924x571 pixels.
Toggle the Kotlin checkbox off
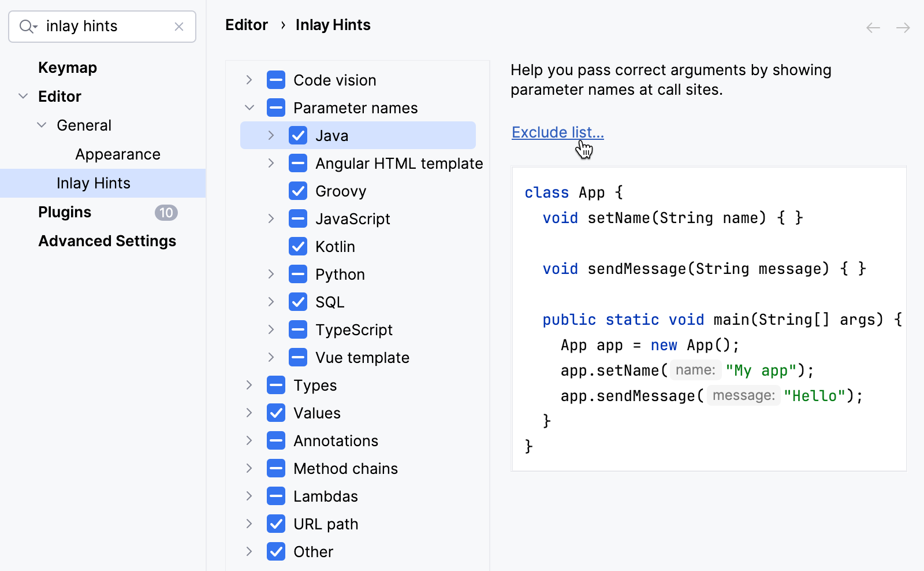(298, 246)
